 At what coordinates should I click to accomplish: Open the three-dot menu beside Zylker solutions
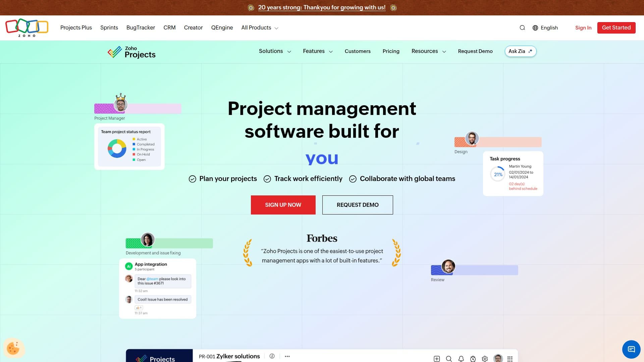tap(287, 356)
